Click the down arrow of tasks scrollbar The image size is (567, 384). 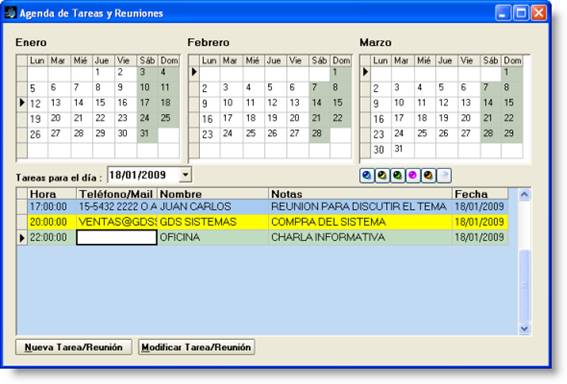524,329
